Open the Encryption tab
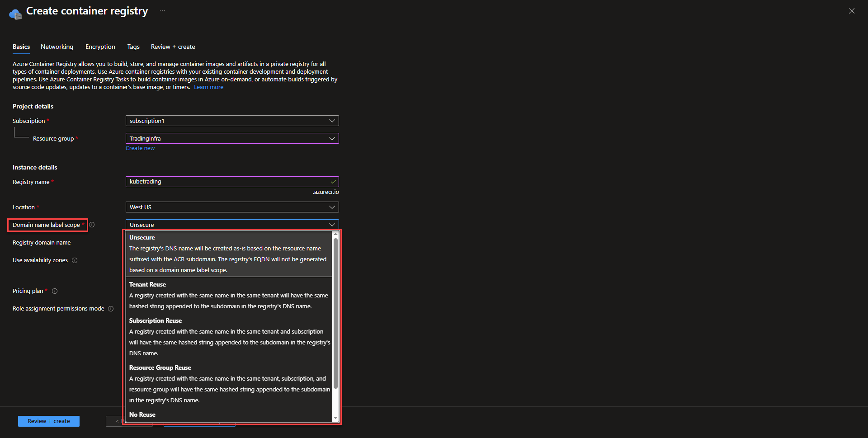 [x=100, y=47]
